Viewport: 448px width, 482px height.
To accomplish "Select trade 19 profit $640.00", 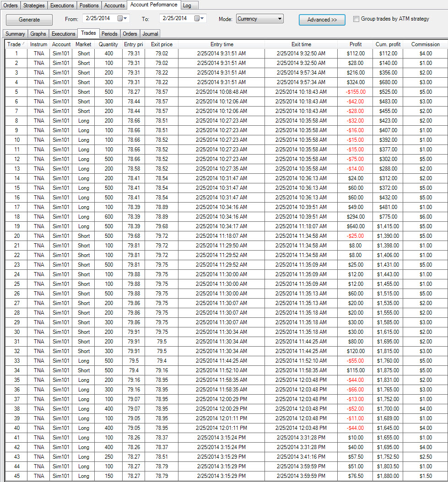I will click(x=356, y=226).
